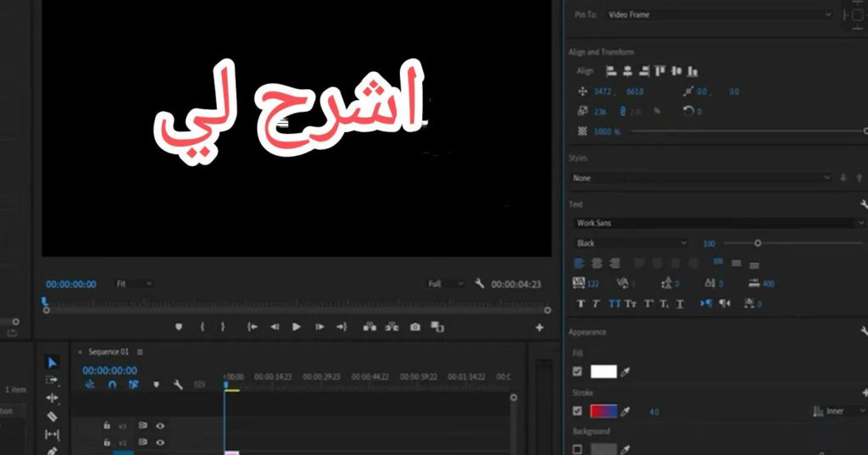The image size is (868, 455).
Task: Toggle All Caps text style
Action: point(615,304)
